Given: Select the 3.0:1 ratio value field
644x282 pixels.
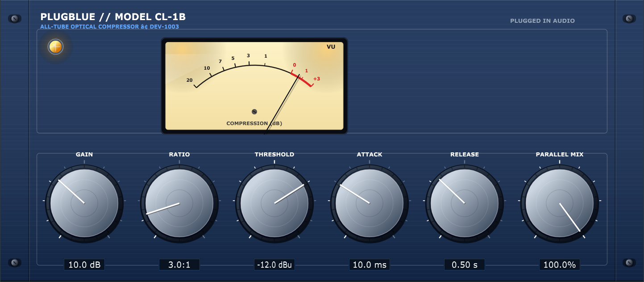Looking at the screenshot, I should tap(179, 265).
